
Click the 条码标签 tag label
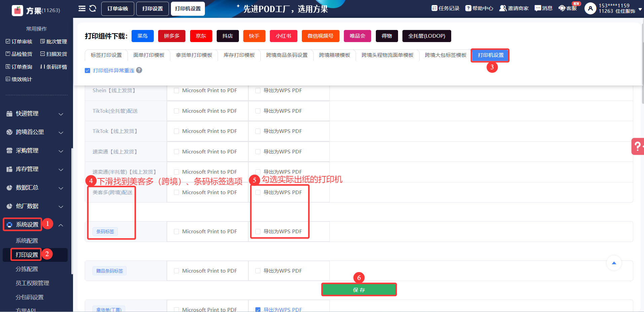click(105, 232)
